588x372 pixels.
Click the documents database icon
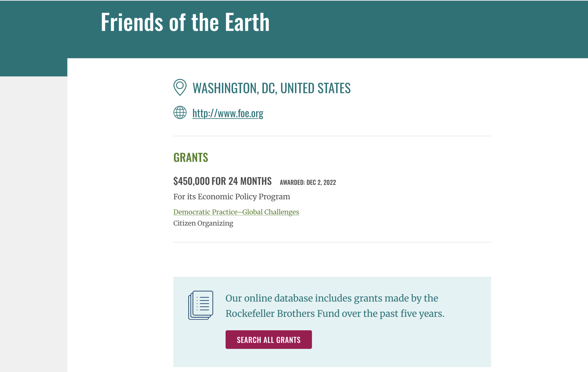coord(201,305)
